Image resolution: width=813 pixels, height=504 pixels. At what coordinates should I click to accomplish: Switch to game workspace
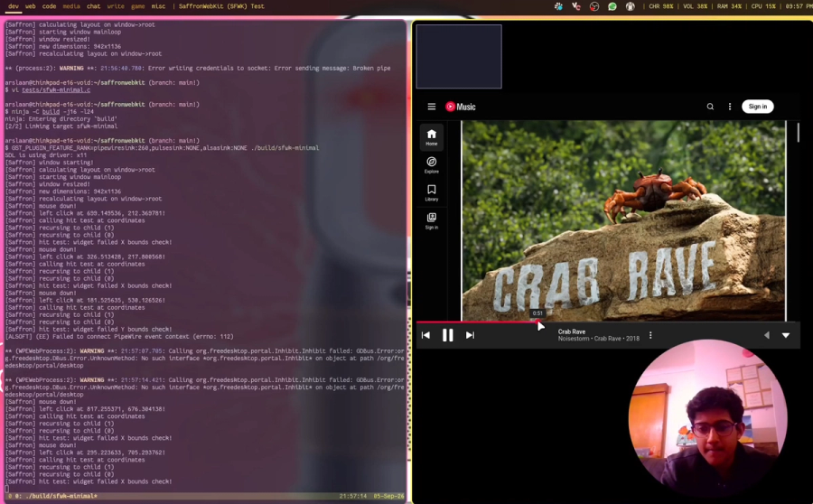click(138, 6)
